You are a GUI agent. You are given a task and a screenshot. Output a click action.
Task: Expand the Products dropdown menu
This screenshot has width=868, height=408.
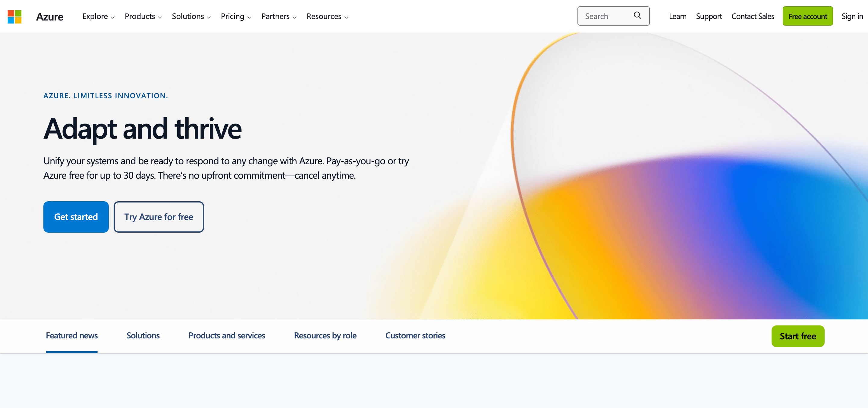(x=143, y=17)
